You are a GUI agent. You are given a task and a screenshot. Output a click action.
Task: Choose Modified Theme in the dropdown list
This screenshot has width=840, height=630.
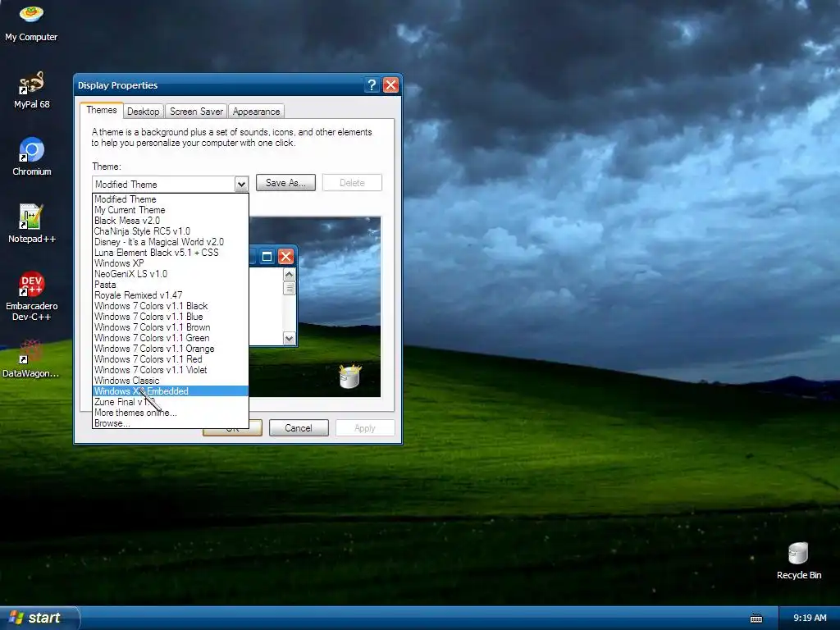tap(171, 199)
